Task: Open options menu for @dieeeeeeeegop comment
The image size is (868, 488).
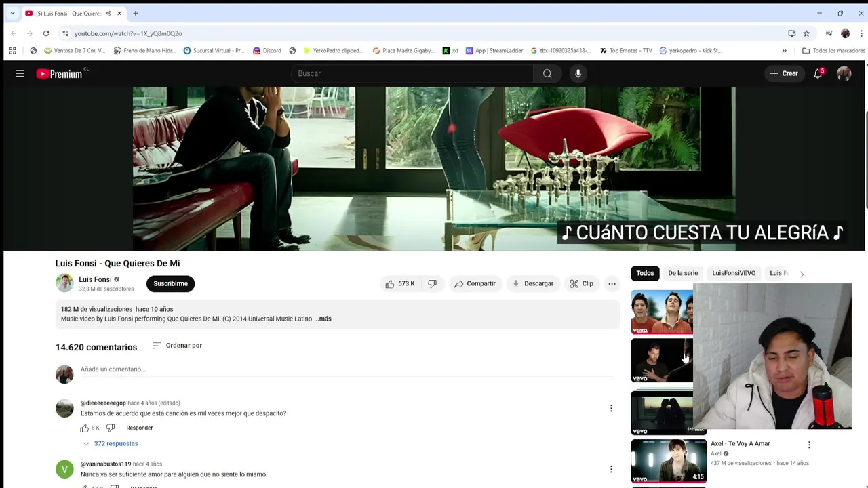Action: tap(611, 408)
